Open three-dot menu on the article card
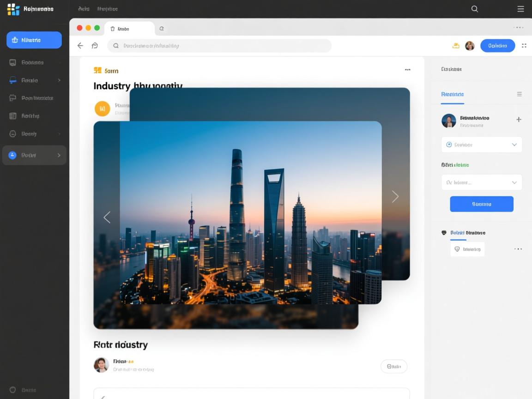 click(x=407, y=70)
